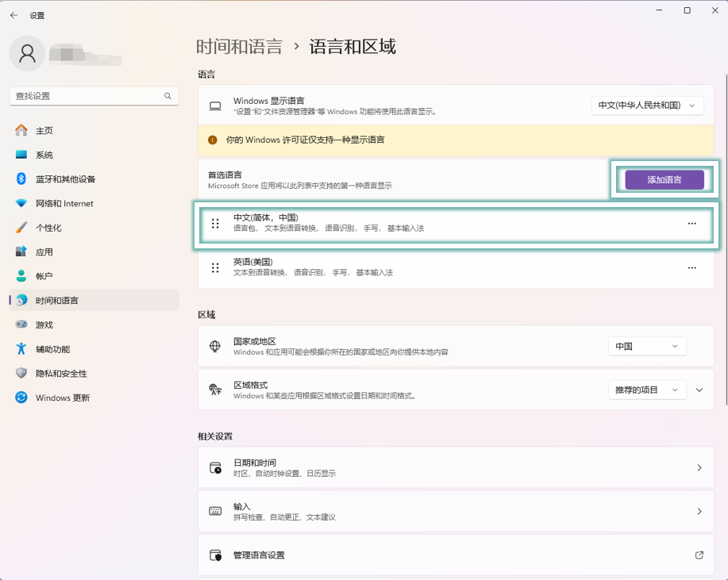Open 输入 settings via its right chevron
This screenshot has width=728, height=580.
(x=699, y=511)
